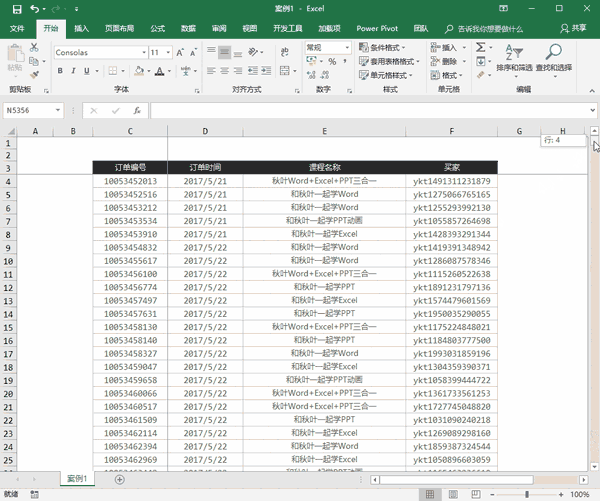Select the 案例1 sheet tab
Image resolution: width=600 pixels, height=501 pixels.
77,479
